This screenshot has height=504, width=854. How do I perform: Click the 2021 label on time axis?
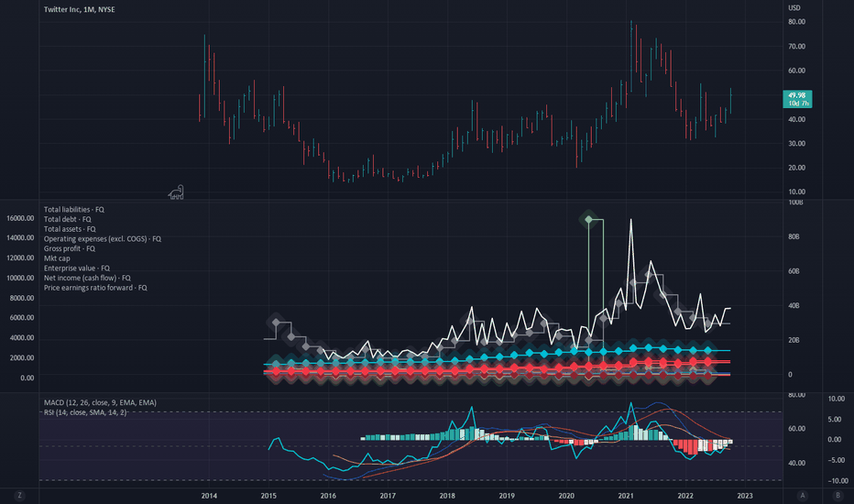coord(626,496)
